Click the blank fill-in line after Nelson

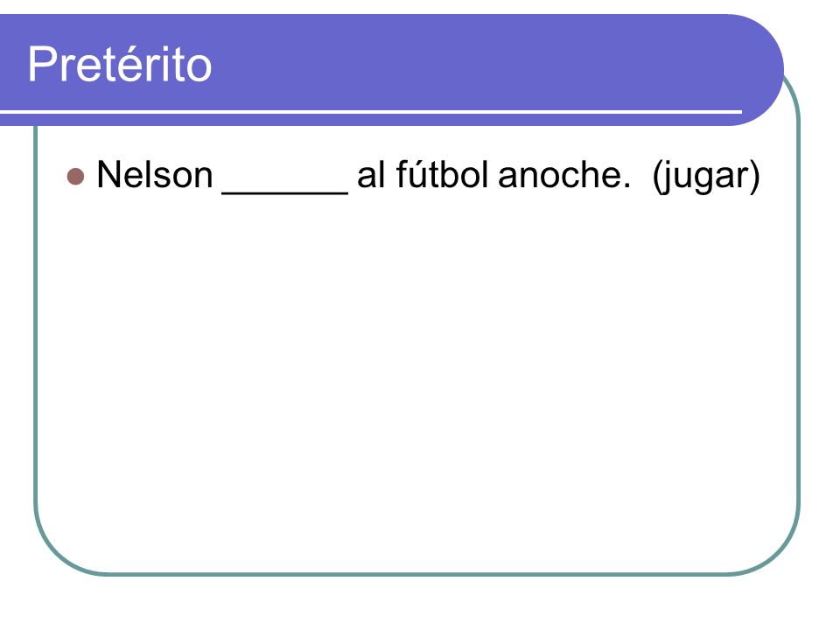(285, 192)
